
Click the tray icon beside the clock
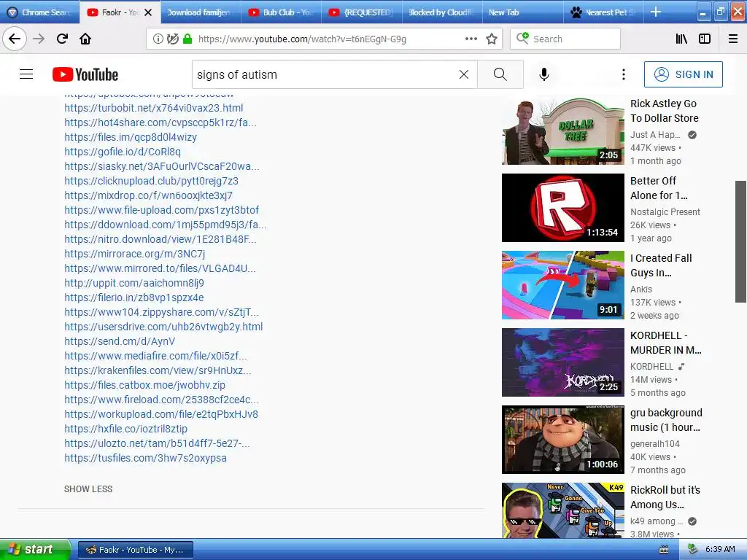click(692, 549)
